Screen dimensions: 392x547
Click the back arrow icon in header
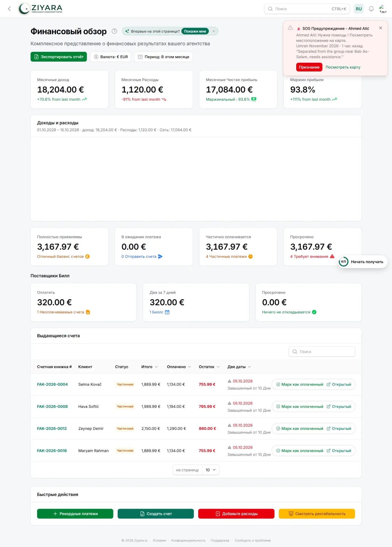pos(10,9)
